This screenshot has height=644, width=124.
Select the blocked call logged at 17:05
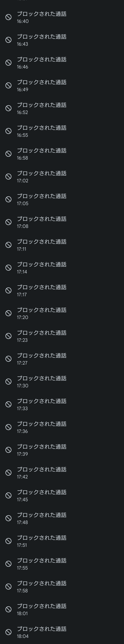click(62, 199)
